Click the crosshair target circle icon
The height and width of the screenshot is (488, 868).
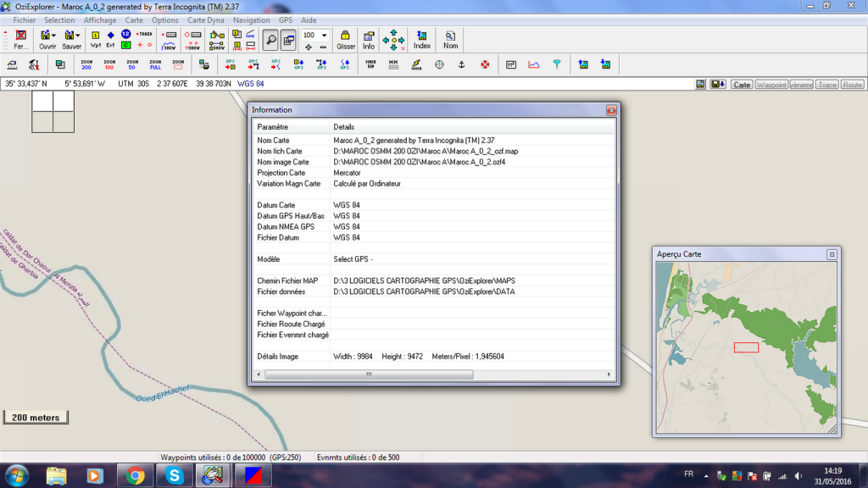tap(439, 64)
